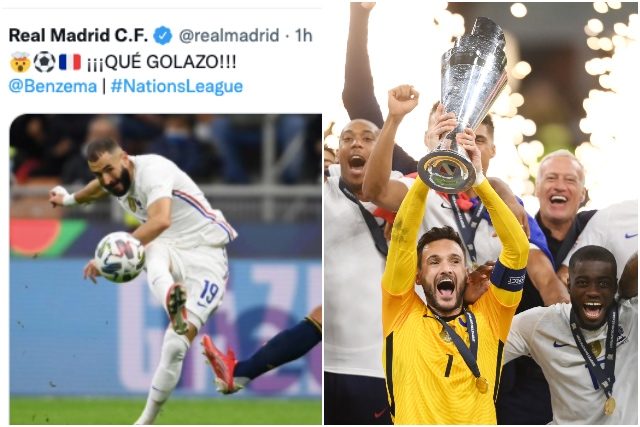The width and height of the screenshot is (640, 427).
Task: Click the raised fist in celebration photo
Action: pyautogui.click(x=403, y=100)
